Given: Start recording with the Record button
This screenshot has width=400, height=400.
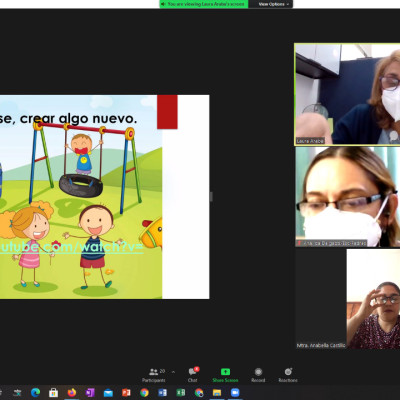Looking at the screenshot, I should (x=258, y=375).
